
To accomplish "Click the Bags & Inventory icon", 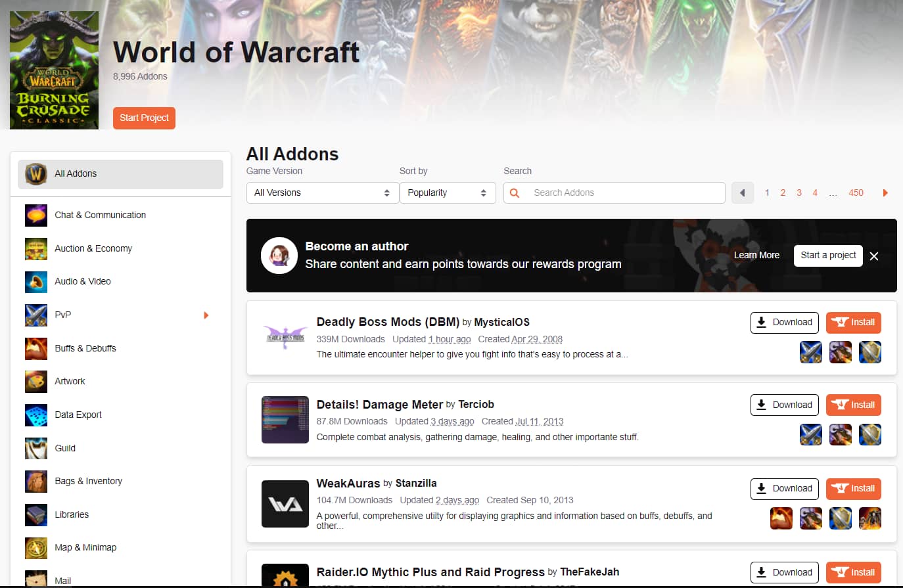I will point(36,481).
